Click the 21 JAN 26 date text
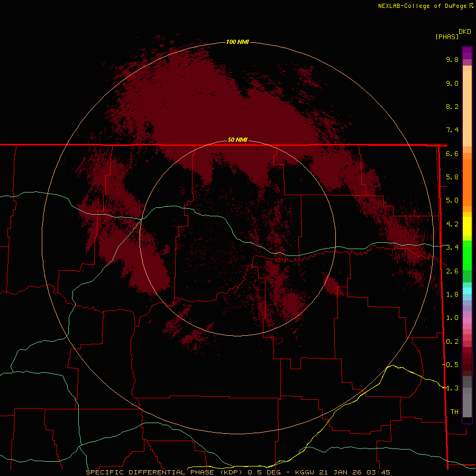This screenshot has width=476, height=476. (340, 472)
